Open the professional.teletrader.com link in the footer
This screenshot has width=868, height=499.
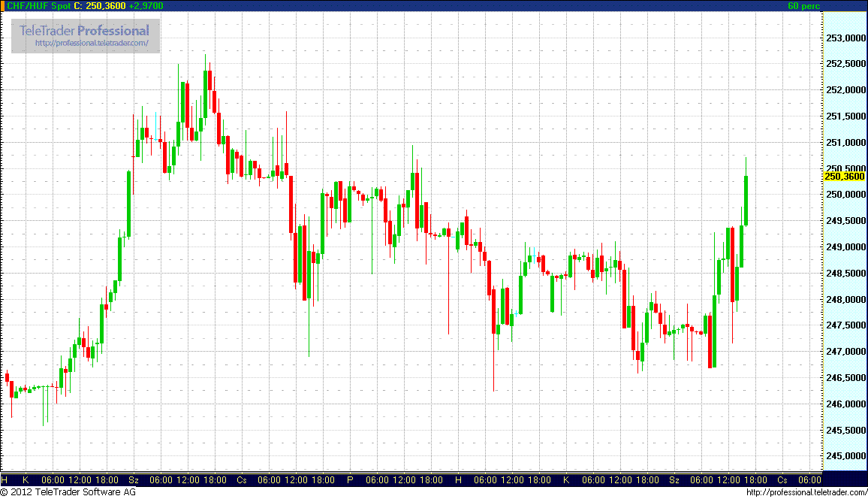806,492
